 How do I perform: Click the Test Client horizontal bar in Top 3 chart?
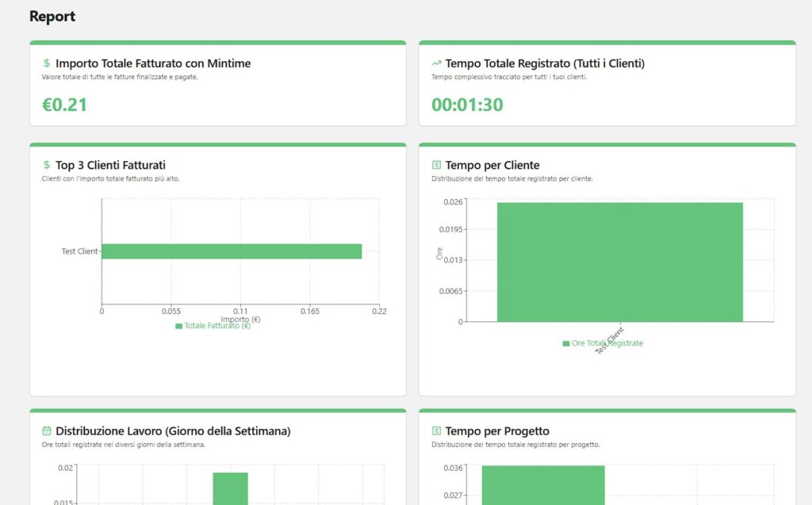pyautogui.click(x=232, y=251)
